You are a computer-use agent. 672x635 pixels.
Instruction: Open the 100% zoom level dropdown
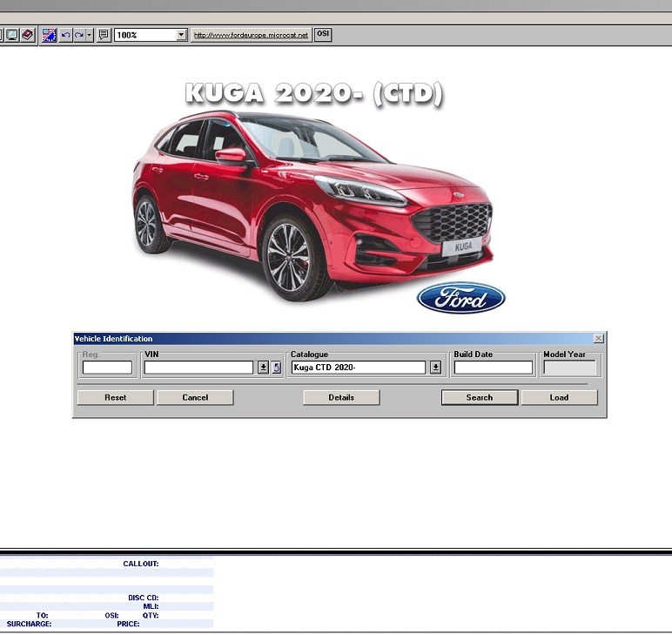point(181,35)
